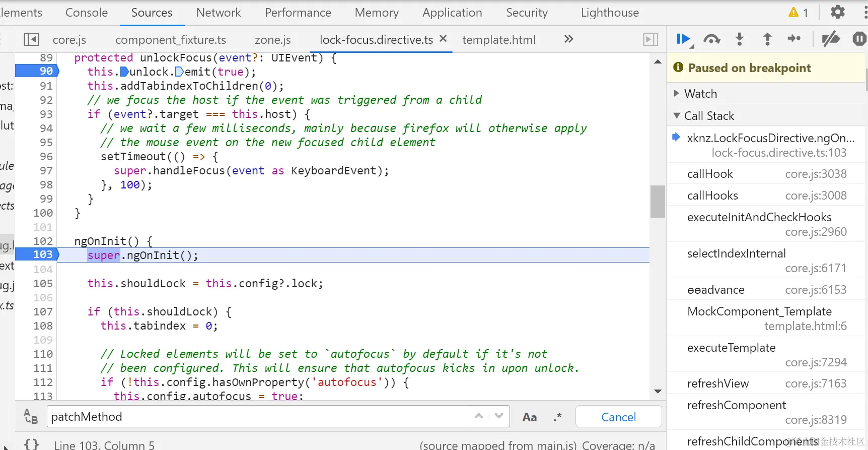Deactivate breakpoints toggle icon

click(831, 39)
